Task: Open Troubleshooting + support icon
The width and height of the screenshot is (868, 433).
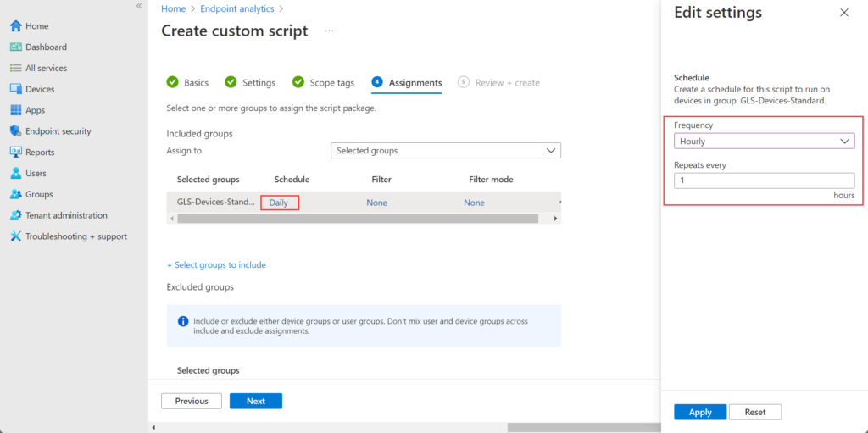Action: [15, 236]
